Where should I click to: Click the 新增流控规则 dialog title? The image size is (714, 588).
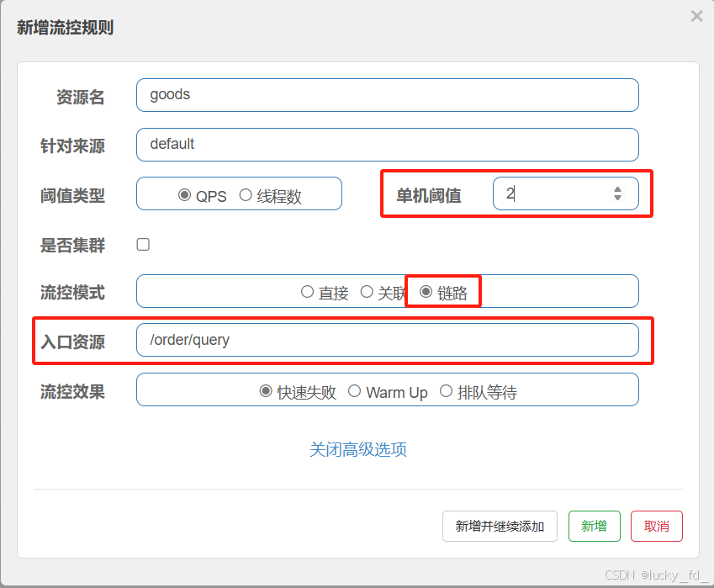point(65,27)
